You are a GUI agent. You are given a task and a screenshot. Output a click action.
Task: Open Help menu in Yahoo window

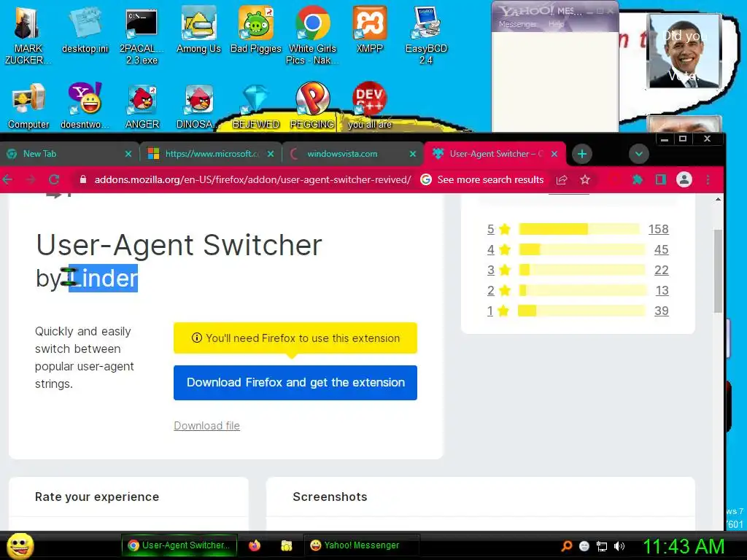556,24
